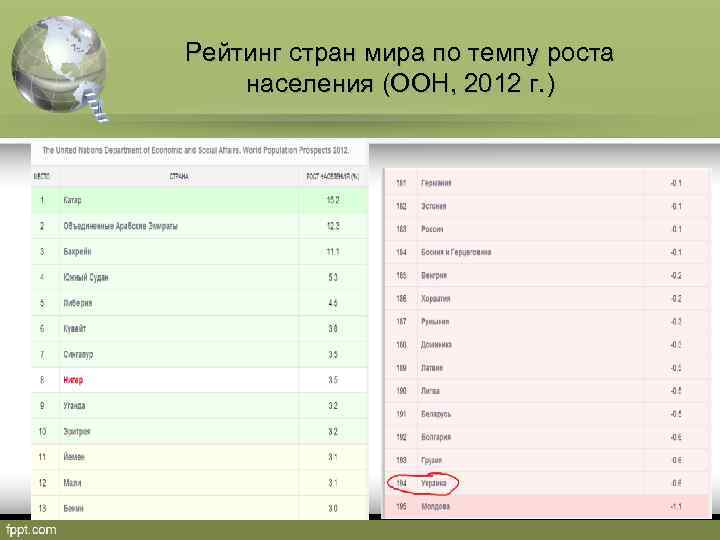Select Объединенные Арабские Эмираты country name
This screenshot has height=540, width=720.
(120, 226)
